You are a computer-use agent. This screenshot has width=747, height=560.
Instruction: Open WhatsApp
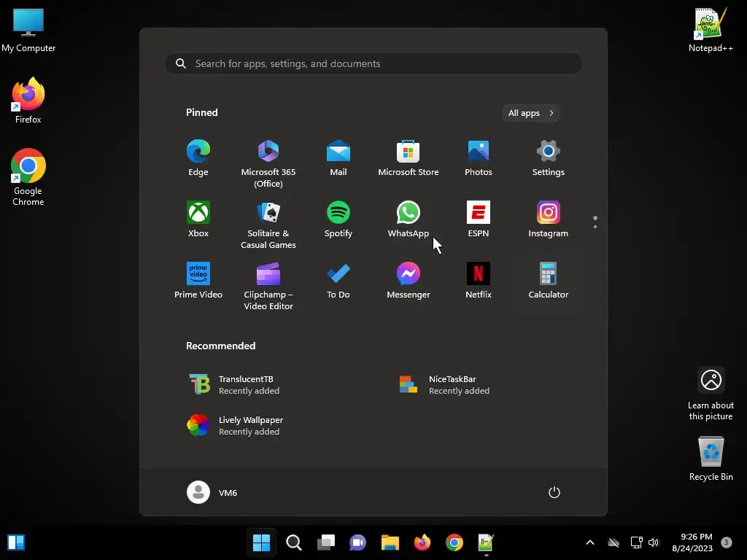pos(409,219)
